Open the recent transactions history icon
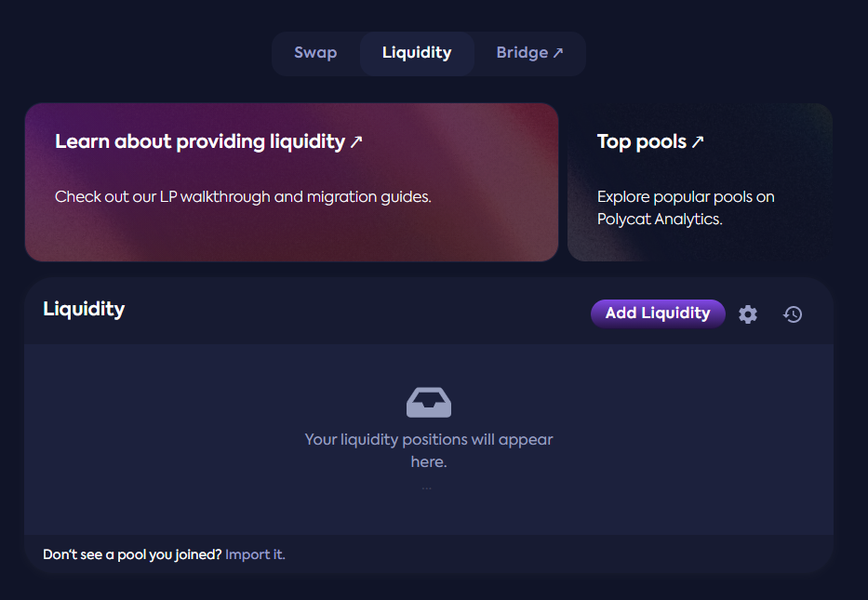 [x=793, y=314]
